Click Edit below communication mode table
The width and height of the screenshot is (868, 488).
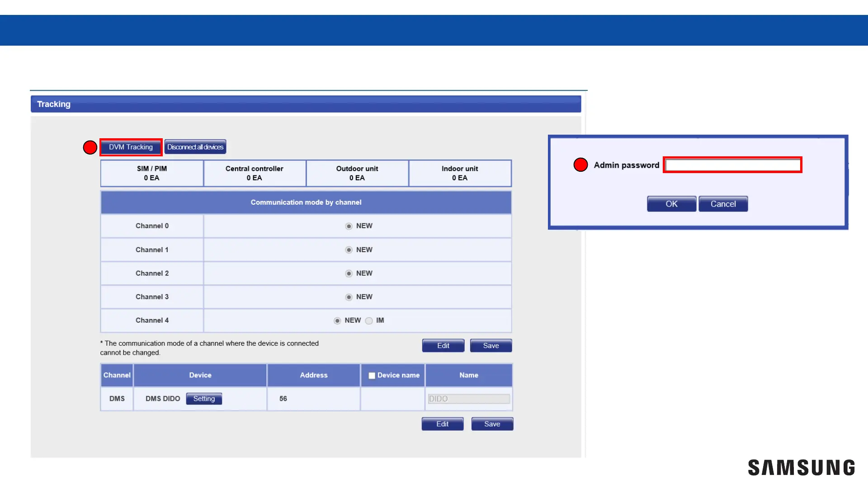pyautogui.click(x=443, y=346)
